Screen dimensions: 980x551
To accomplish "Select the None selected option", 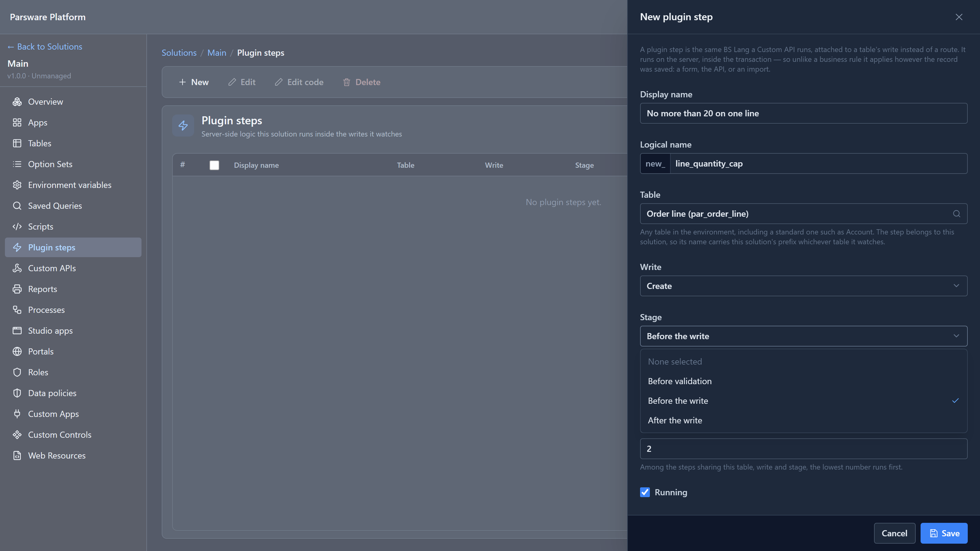I will tap(804, 362).
